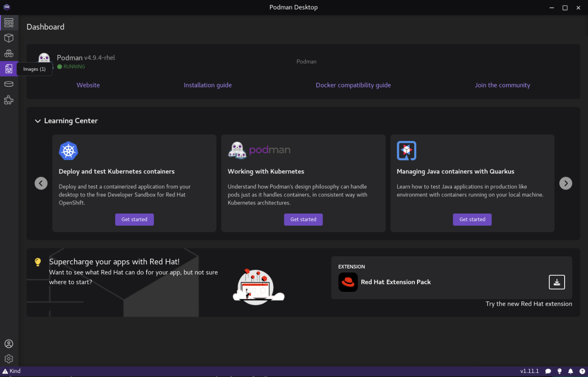The width and height of the screenshot is (588, 377).
Task: Click the Supercharge your apps with Red Hat! heading
Action: [114, 262]
